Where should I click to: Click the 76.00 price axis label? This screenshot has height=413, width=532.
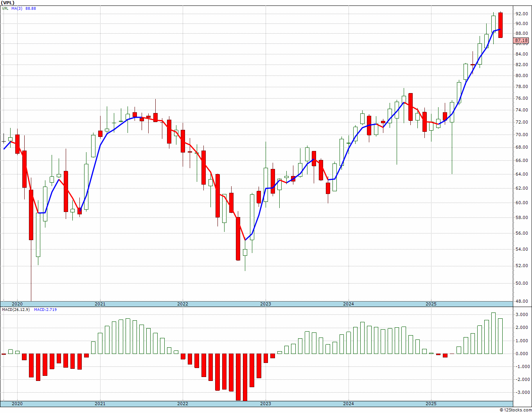pos(521,98)
